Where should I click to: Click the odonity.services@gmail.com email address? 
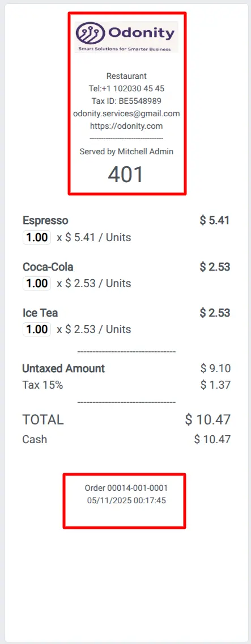click(x=126, y=114)
